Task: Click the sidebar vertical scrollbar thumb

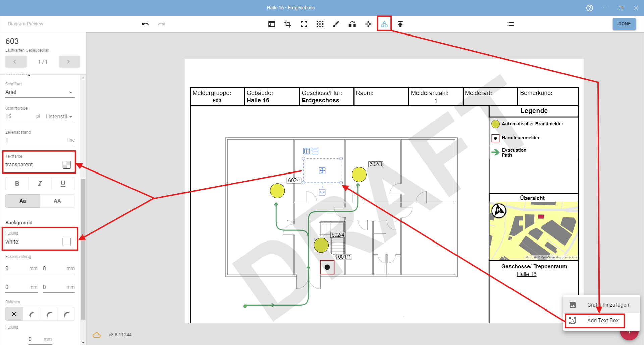Action: 83,250
